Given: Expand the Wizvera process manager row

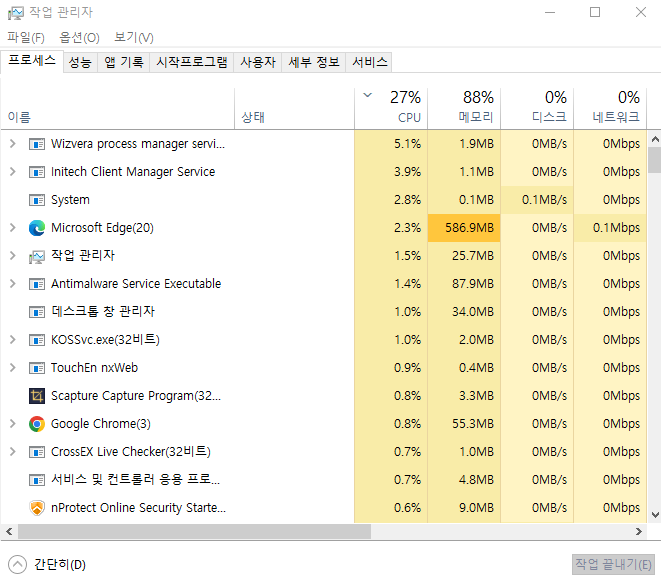Looking at the screenshot, I should point(13,144).
